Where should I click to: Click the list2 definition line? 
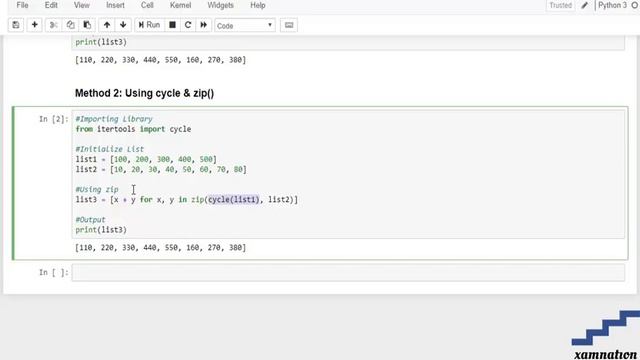click(x=161, y=169)
